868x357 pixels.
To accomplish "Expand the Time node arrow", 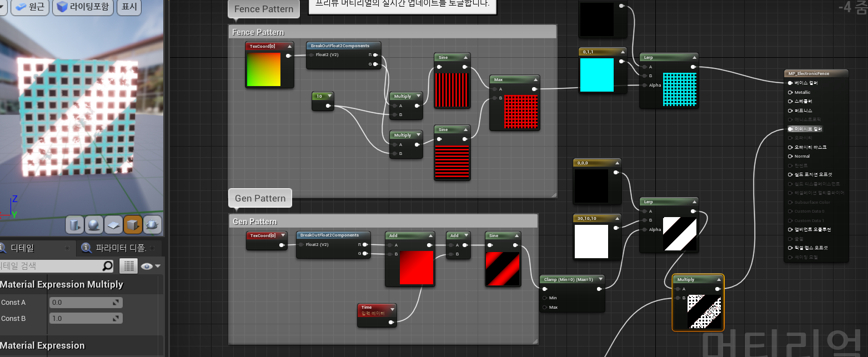I will point(392,309).
